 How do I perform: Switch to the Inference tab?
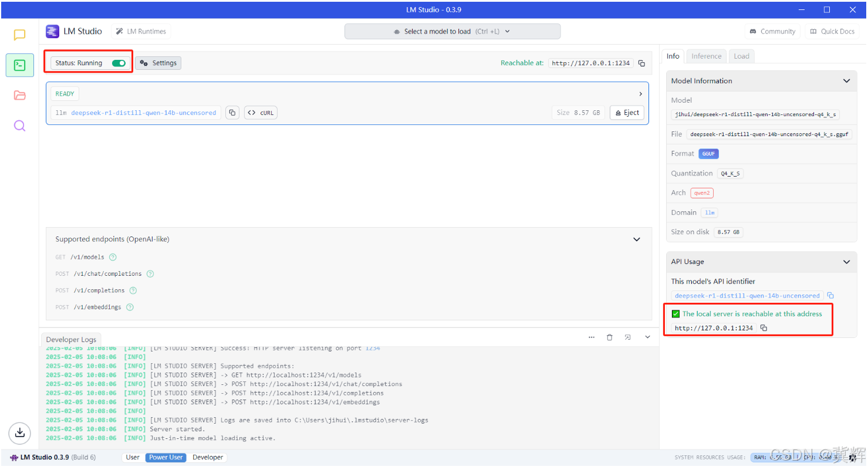706,56
